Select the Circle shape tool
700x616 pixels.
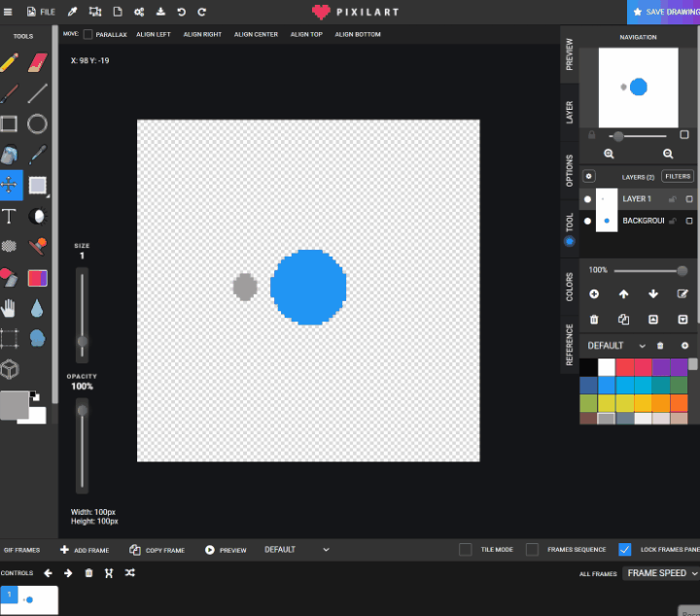(x=38, y=124)
